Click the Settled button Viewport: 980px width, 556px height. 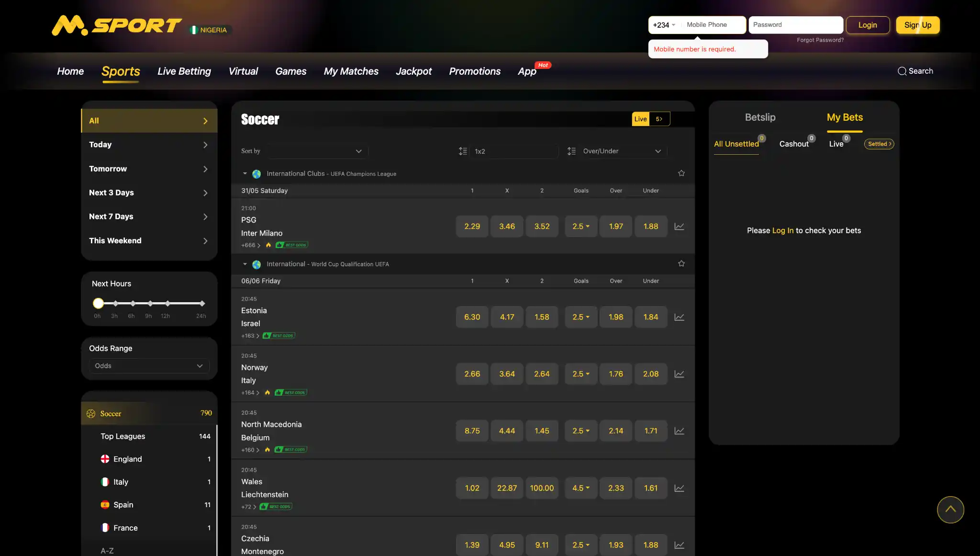[879, 144]
